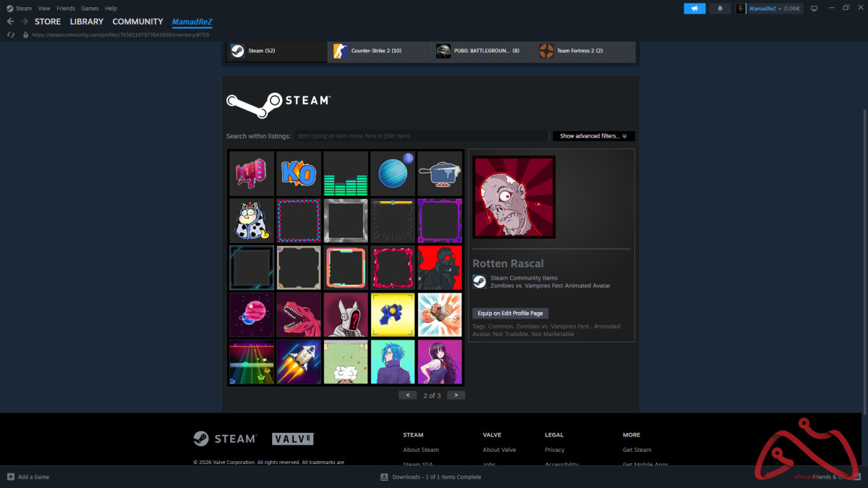Select the red T-rex avatar item
The width and height of the screenshot is (868, 488).
coord(299,315)
